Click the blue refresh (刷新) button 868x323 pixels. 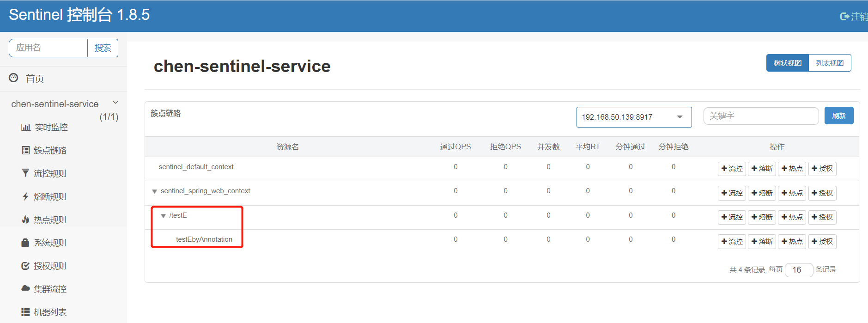[x=838, y=116]
